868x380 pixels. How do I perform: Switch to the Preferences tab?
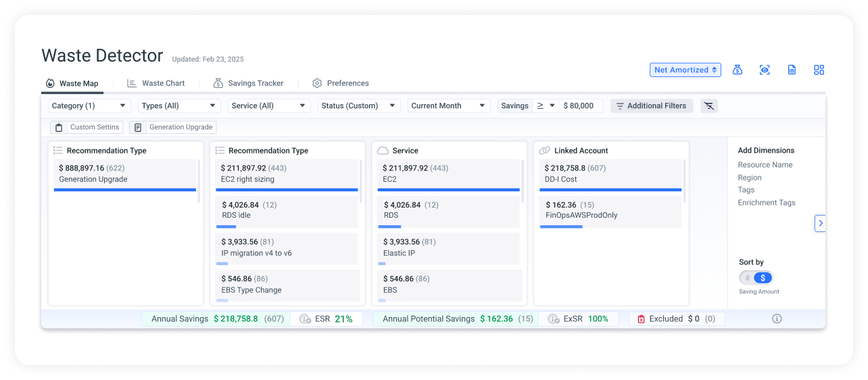[x=341, y=83]
